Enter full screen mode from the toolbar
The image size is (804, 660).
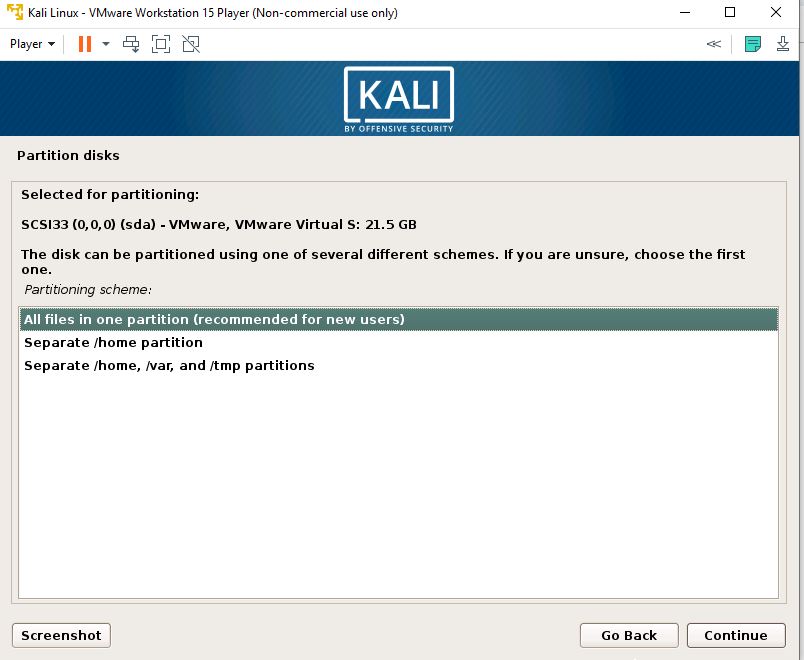[x=161, y=44]
